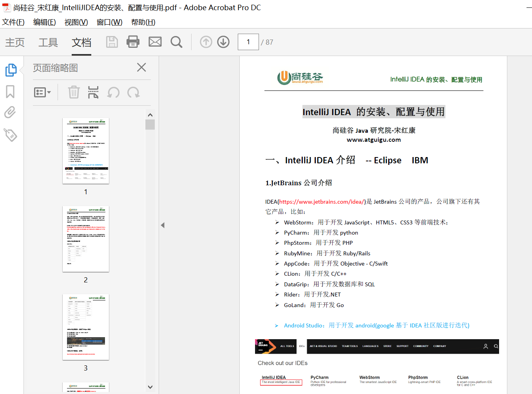Switch to the 文档 tab

(x=81, y=42)
